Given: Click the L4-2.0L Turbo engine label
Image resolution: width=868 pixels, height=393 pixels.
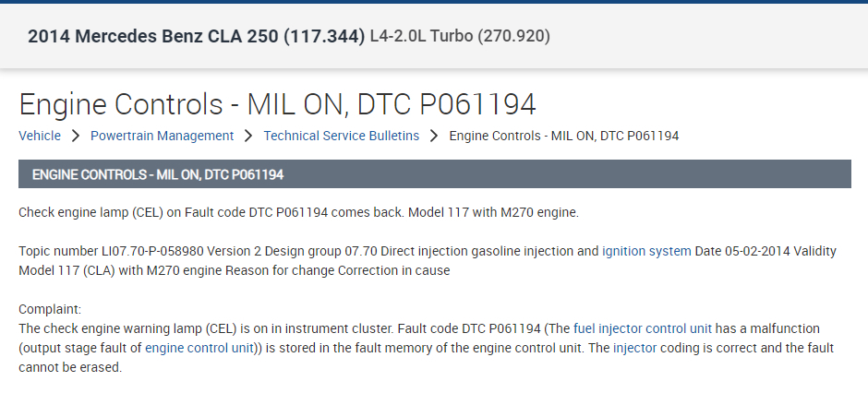Looking at the screenshot, I should coord(460,37).
